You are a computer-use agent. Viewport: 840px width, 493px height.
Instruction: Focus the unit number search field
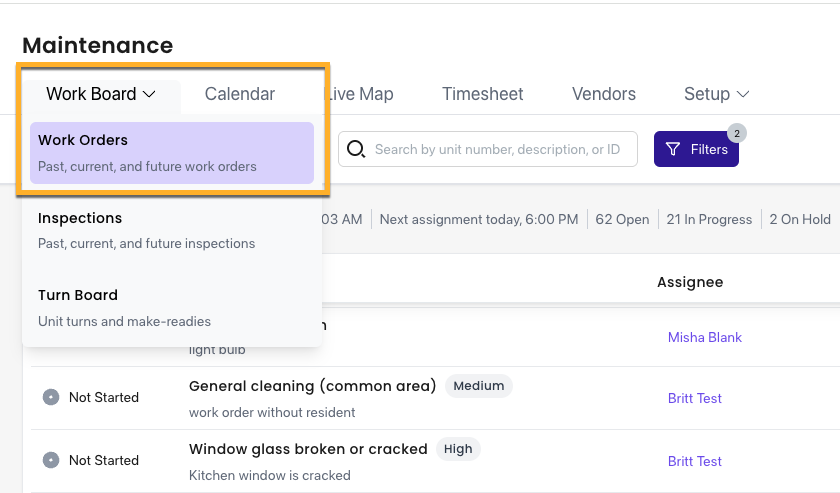click(x=488, y=149)
